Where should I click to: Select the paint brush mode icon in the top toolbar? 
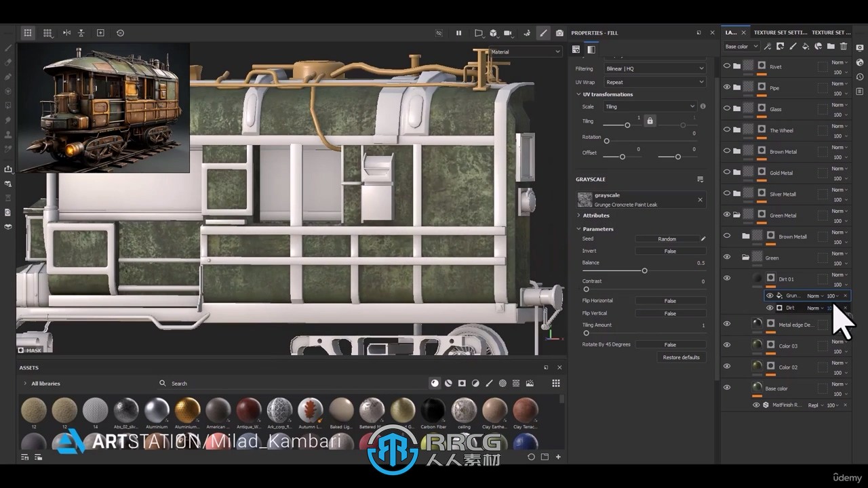tap(543, 33)
